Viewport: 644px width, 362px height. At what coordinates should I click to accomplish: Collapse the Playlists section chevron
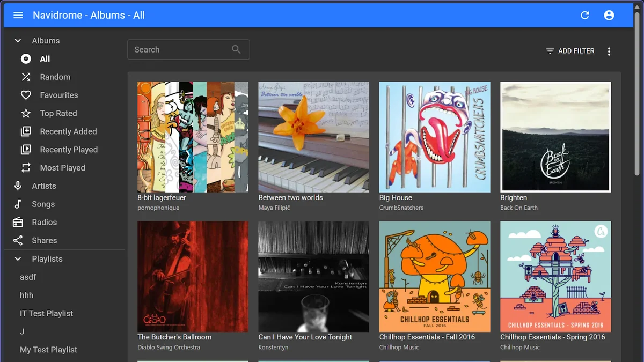[x=18, y=259]
